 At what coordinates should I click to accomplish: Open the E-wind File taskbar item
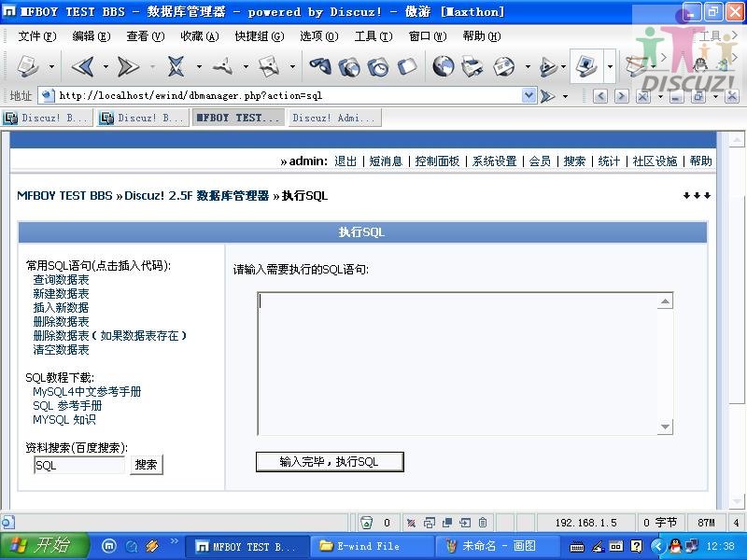coord(372,546)
